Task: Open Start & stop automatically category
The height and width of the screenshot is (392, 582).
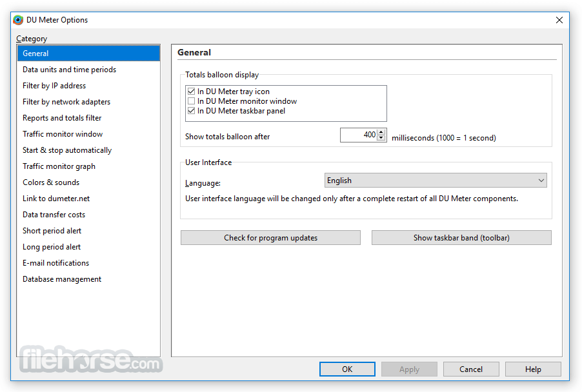Action: point(88,150)
